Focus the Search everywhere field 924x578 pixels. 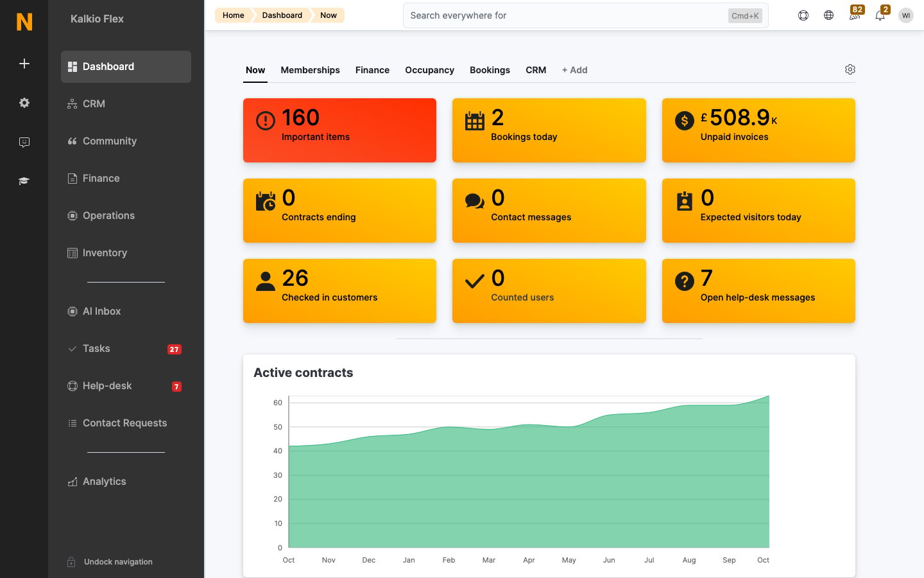585,15
